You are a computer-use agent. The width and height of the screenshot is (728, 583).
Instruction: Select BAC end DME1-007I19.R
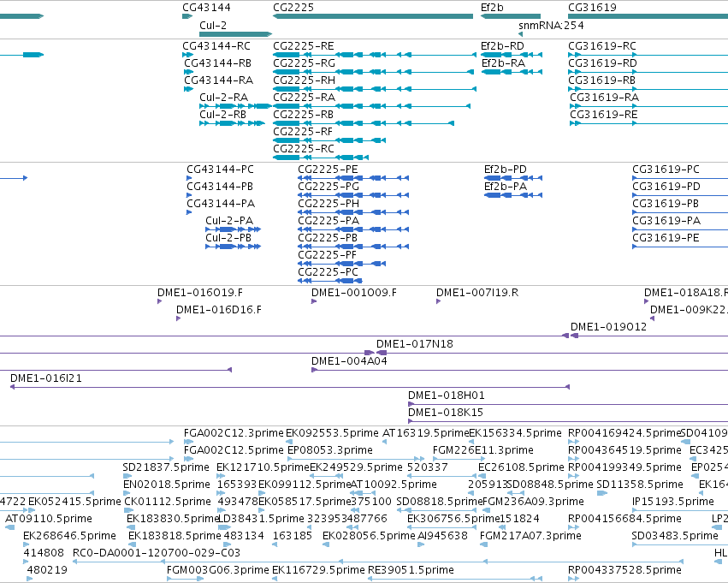[x=477, y=293]
